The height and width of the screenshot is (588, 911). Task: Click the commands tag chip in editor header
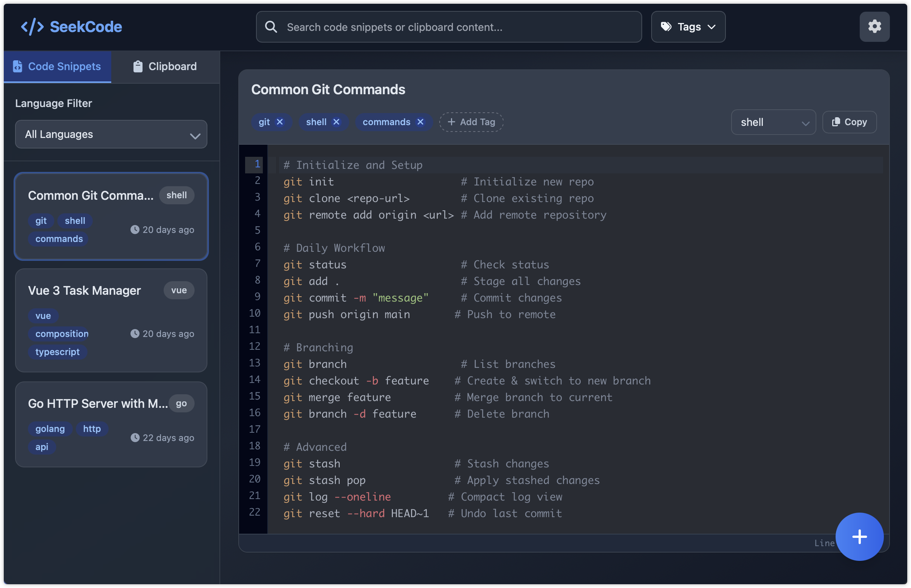coord(393,122)
